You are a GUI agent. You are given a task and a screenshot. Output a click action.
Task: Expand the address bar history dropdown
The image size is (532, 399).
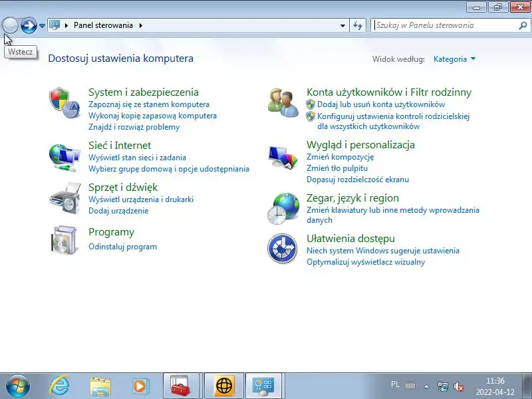coord(342,25)
